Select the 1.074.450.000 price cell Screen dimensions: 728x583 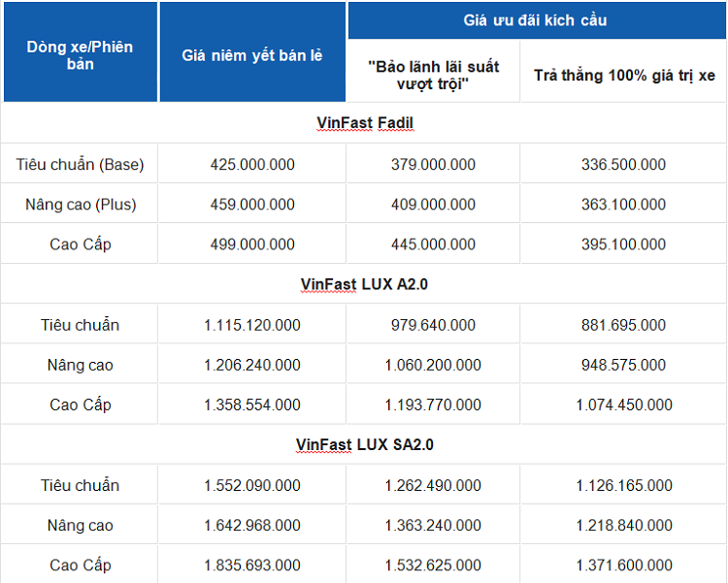click(x=624, y=405)
